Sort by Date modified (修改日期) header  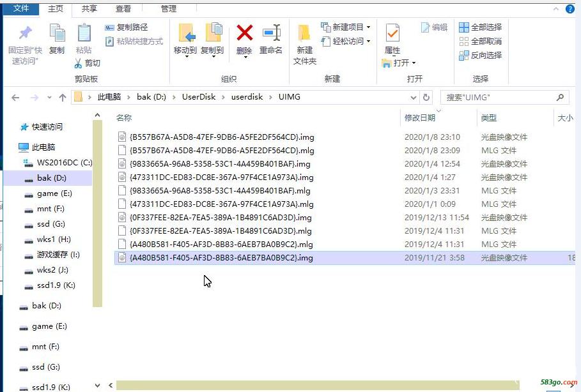click(420, 117)
